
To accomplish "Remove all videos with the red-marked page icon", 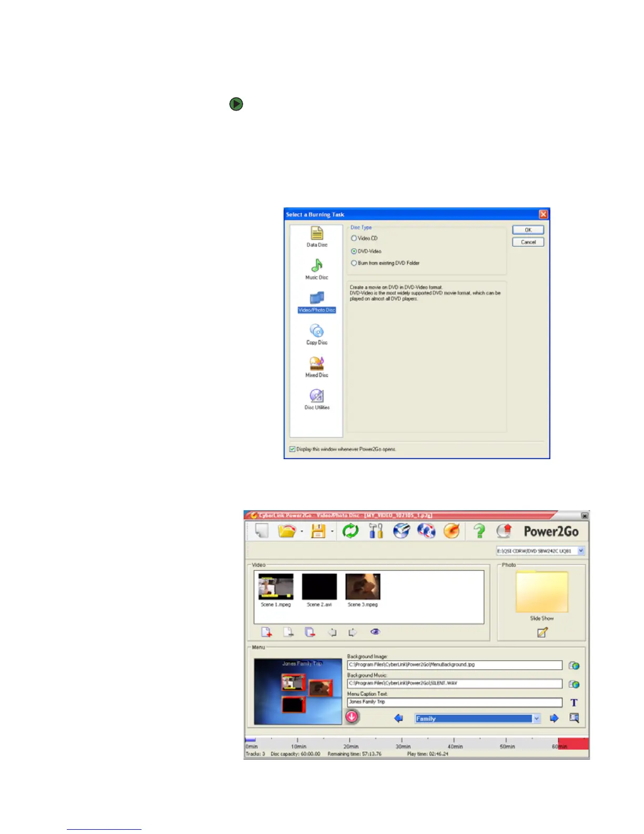I will click(x=310, y=632).
